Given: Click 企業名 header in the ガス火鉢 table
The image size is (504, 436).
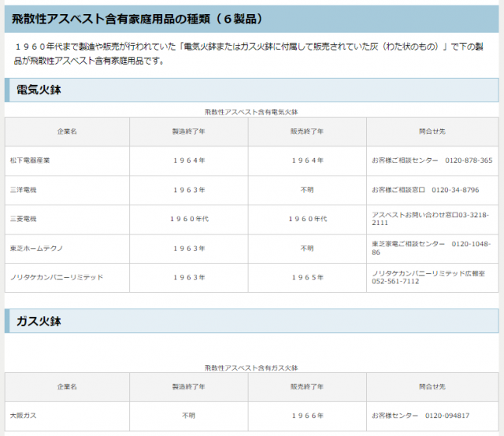Looking at the screenshot, I should coord(67,387).
